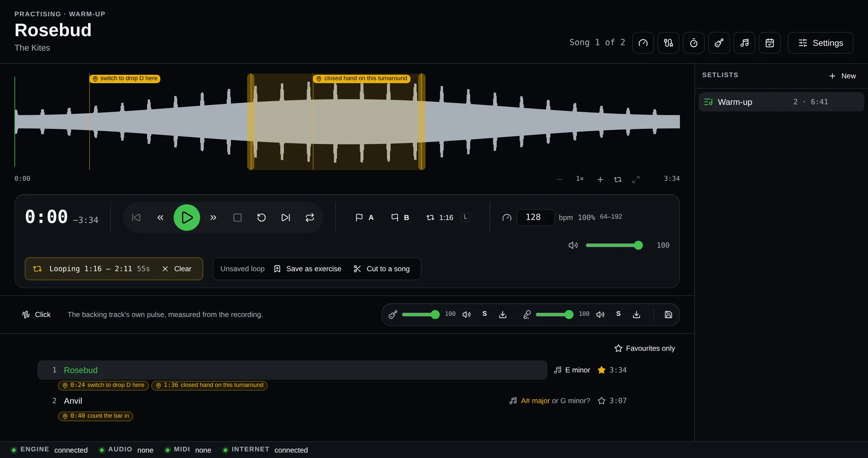Viewport: 868px width, 458px height.
Task: Open the guitar icon in header
Action: (x=719, y=43)
